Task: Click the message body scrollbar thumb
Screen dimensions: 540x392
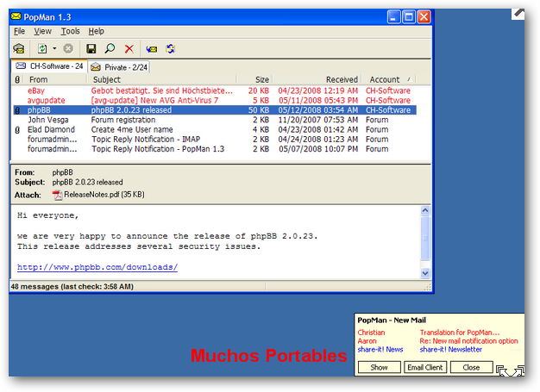Action: [425, 238]
